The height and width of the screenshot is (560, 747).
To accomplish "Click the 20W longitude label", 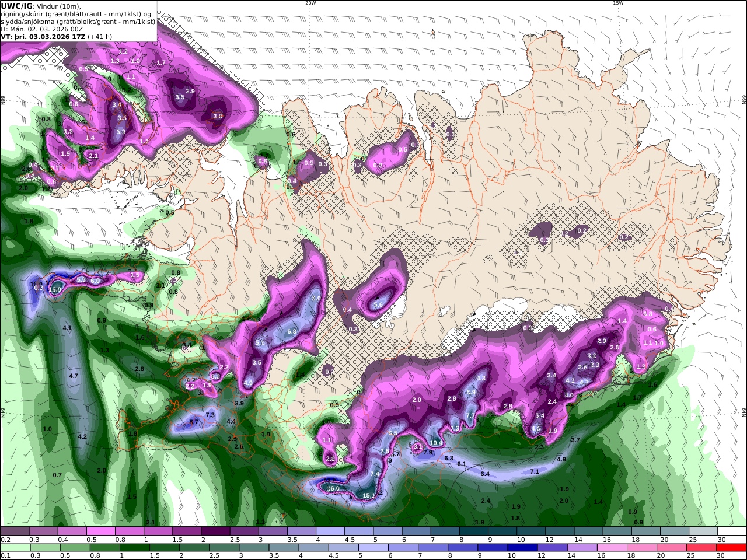I will [310, 3].
